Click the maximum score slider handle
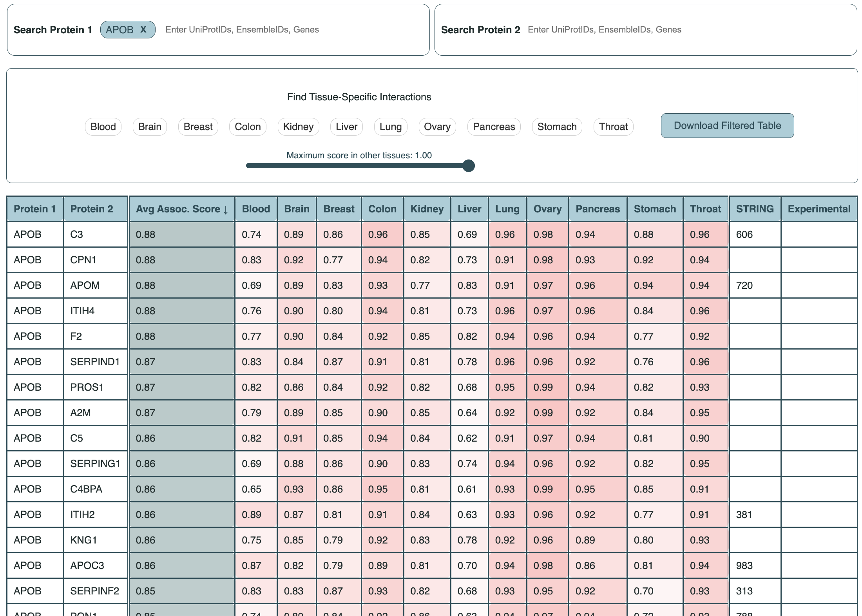The width and height of the screenshot is (862, 616). pos(469,166)
